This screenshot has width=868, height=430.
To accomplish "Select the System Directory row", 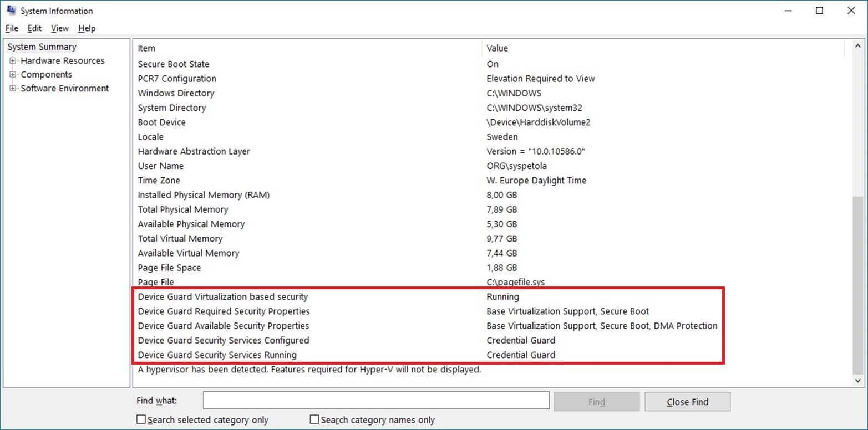I will tap(488, 107).
